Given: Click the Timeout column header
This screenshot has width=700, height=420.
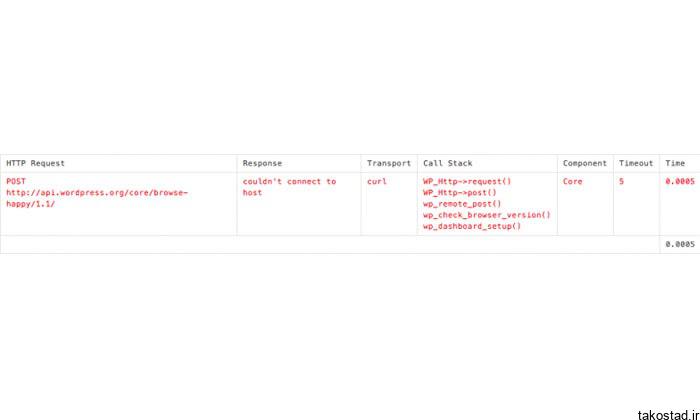Looking at the screenshot, I should 636,163.
